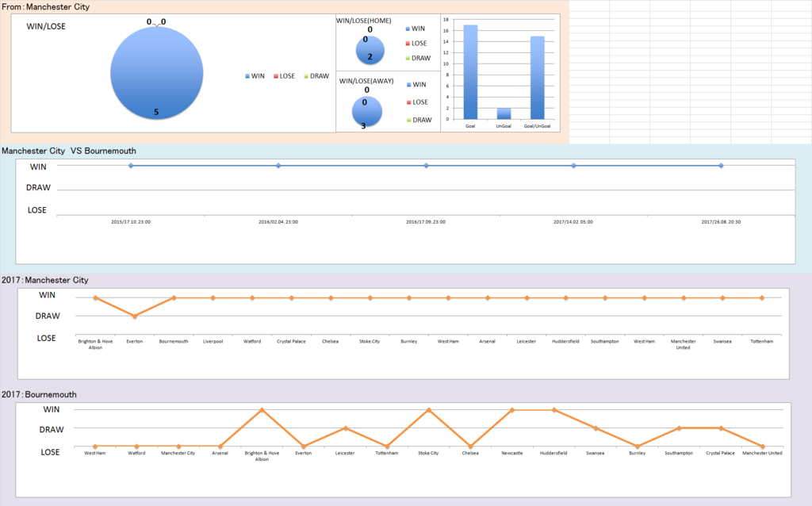Click the red LOSE legend entry in main pie
The image size is (812, 506).
point(284,76)
